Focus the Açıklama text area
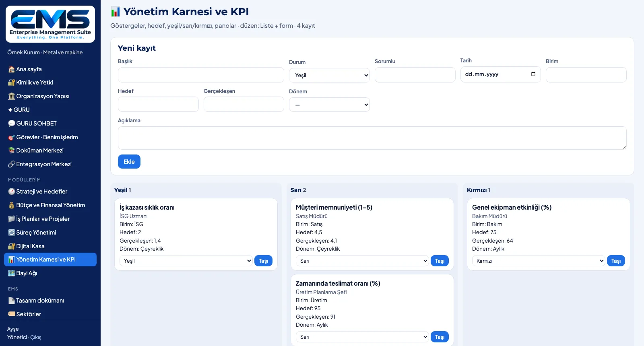The width and height of the screenshot is (644, 346). [372, 138]
